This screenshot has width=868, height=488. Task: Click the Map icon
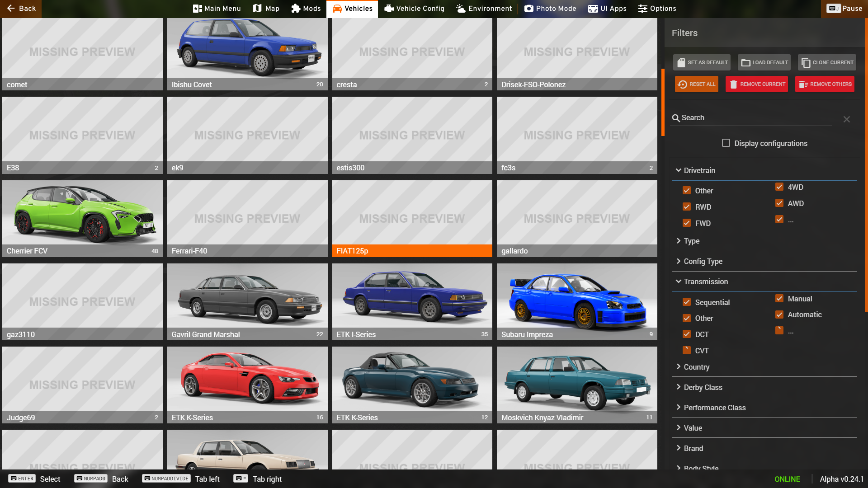pyautogui.click(x=257, y=8)
